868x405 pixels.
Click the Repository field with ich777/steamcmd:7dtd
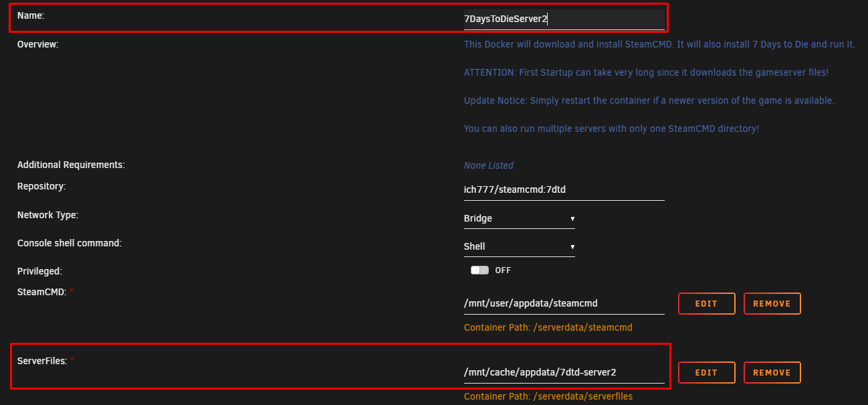[563, 189]
